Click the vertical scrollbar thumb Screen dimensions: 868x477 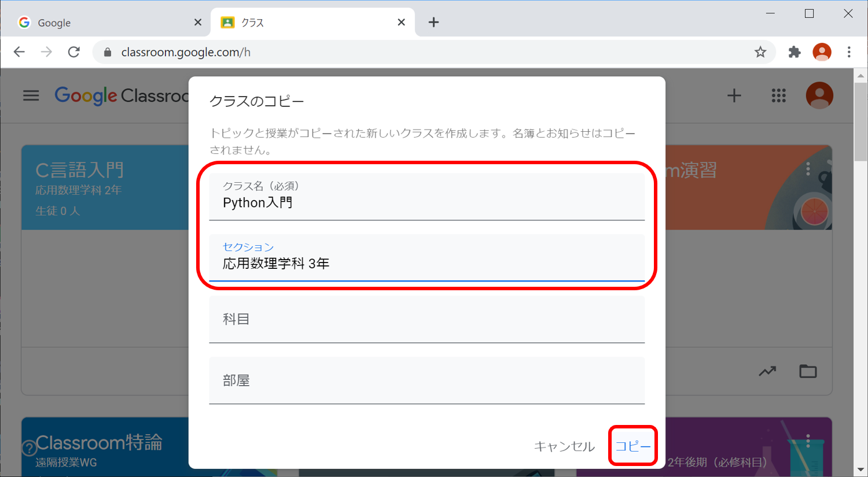coord(860,121)
